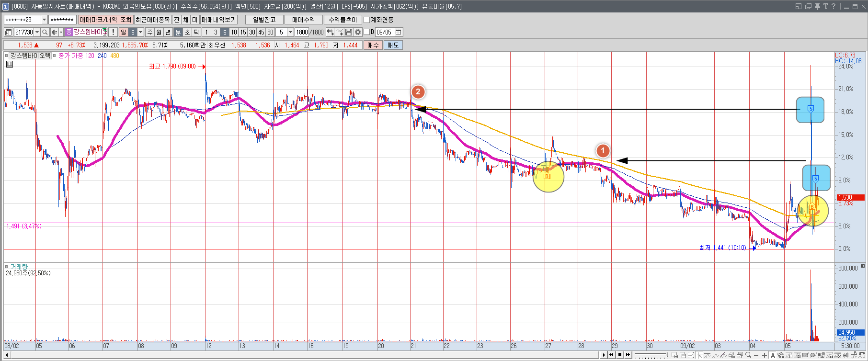Open the calendar date picker icon
The width and height of the screenshot is (868, 361).
(x=399, y=32)
